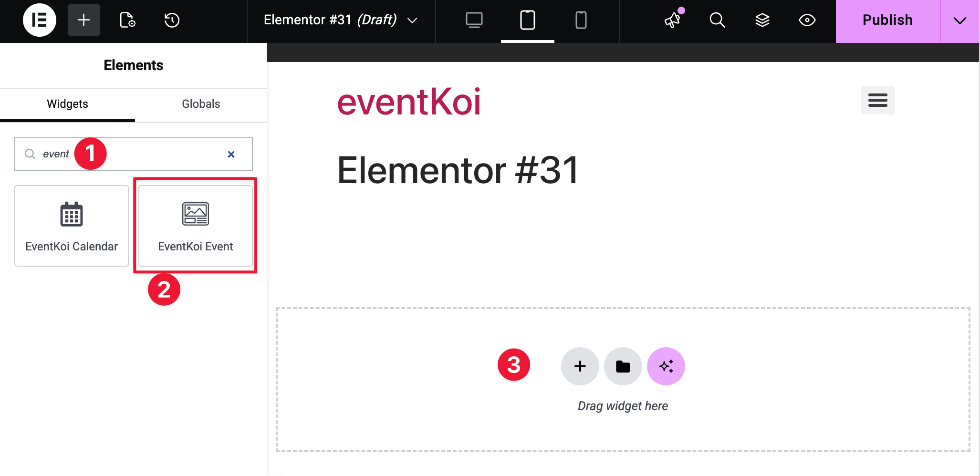
Task: Select the Widgets tab
Action: point(67,104)
